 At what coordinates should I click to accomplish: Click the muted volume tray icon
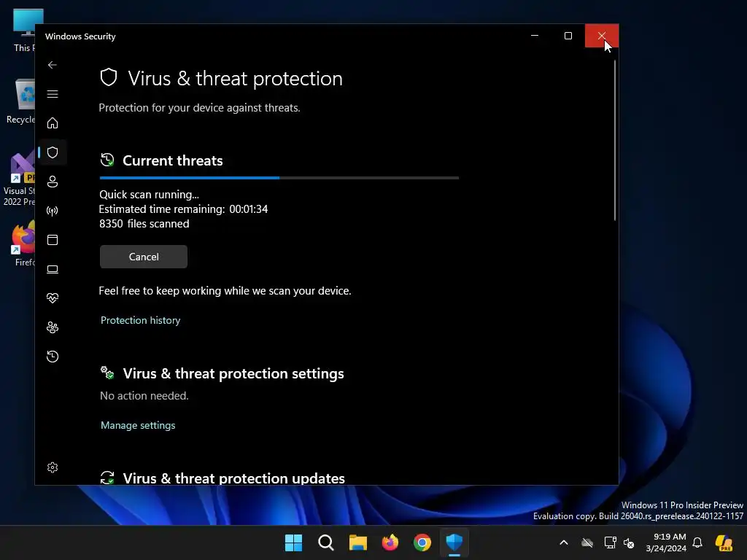[629, 542]
